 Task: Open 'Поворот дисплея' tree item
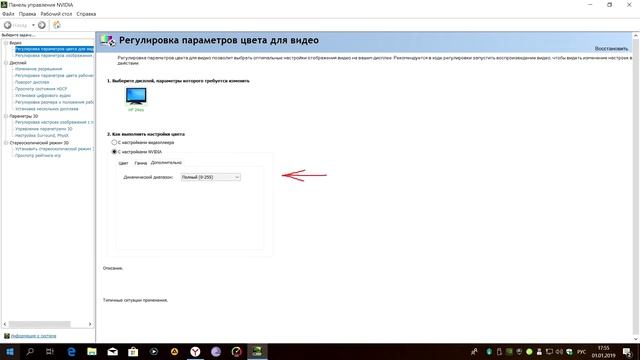tap(32, 82)
